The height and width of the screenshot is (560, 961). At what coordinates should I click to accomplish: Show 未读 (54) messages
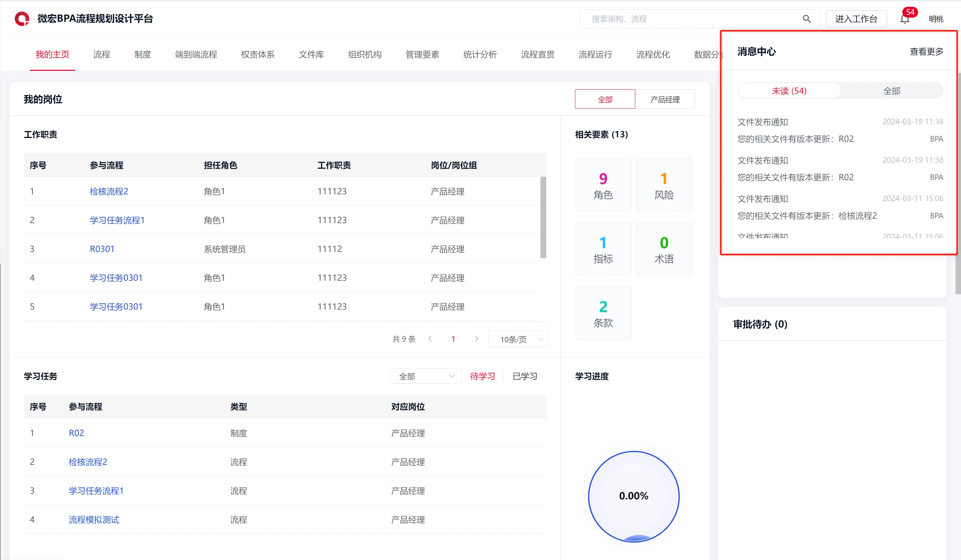(789, 91)
